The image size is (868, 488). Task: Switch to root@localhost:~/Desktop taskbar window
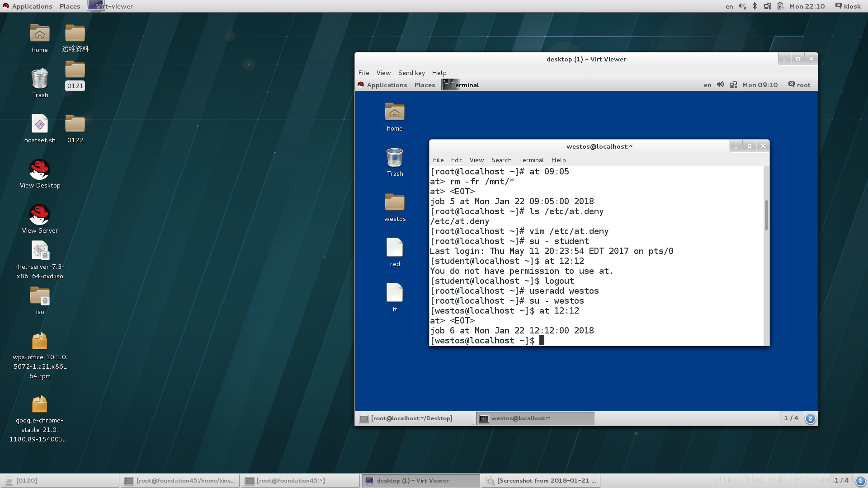click(x=415, y=418)
